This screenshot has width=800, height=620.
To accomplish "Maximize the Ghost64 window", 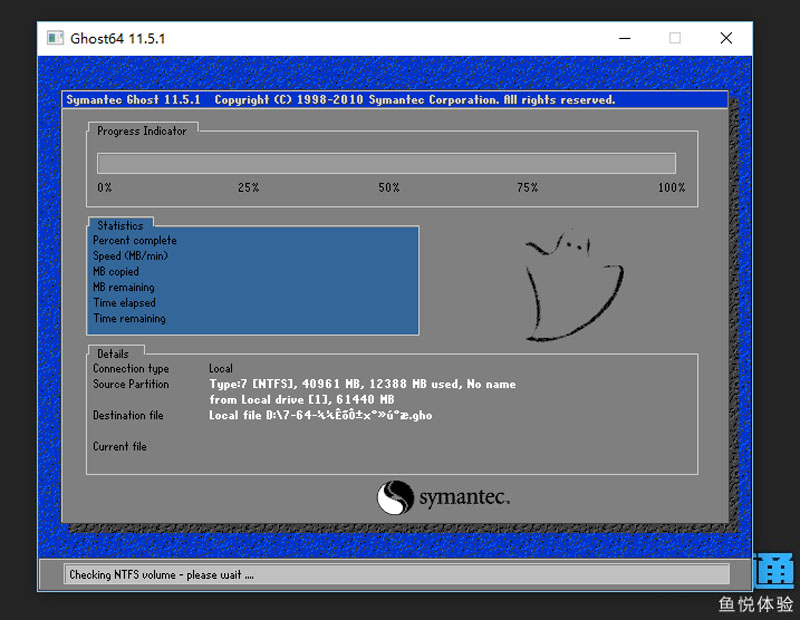I will pos(675,38).
